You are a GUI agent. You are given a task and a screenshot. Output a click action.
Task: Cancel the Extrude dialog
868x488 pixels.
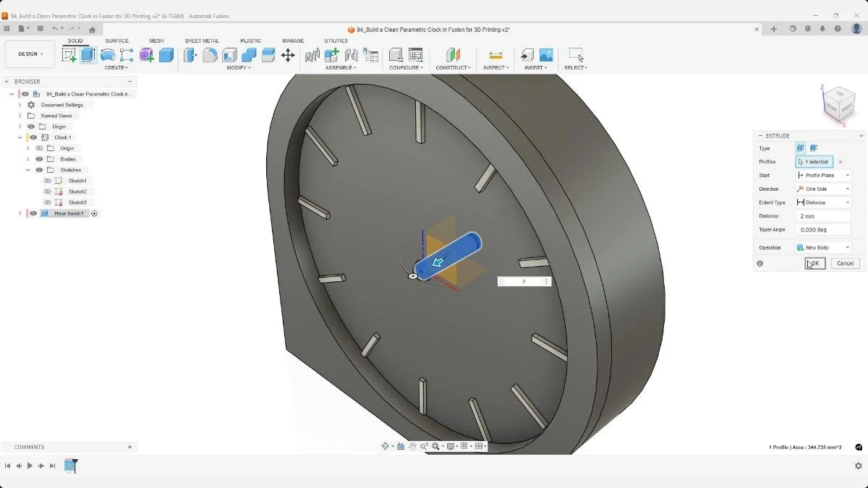[x=844, y=263]
